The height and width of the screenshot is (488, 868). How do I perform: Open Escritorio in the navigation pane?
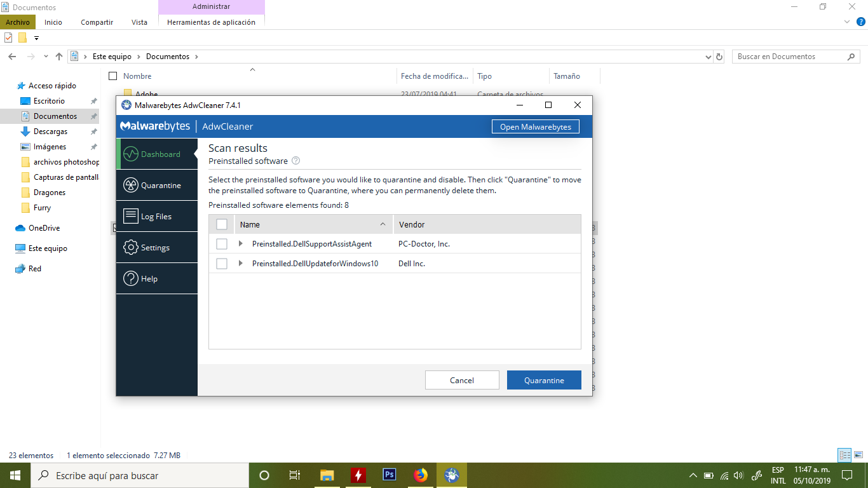click(49, 101)
